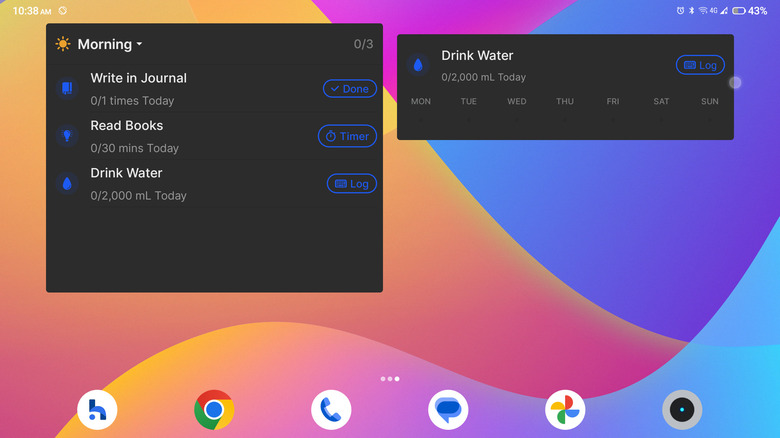This screenshot has width=780, height=438.
Task: Tap the "0/3" progress counter
Action: 363,44
